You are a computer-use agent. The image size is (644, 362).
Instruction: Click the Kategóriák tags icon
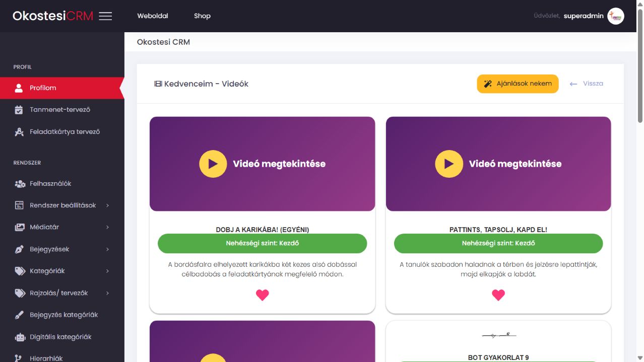click(x=20, y=271)
